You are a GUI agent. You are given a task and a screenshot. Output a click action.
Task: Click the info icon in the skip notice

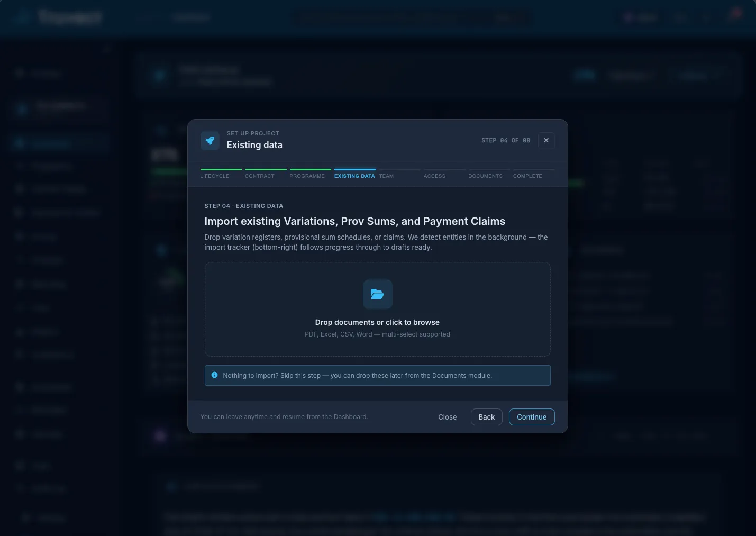tap(214, 375)
